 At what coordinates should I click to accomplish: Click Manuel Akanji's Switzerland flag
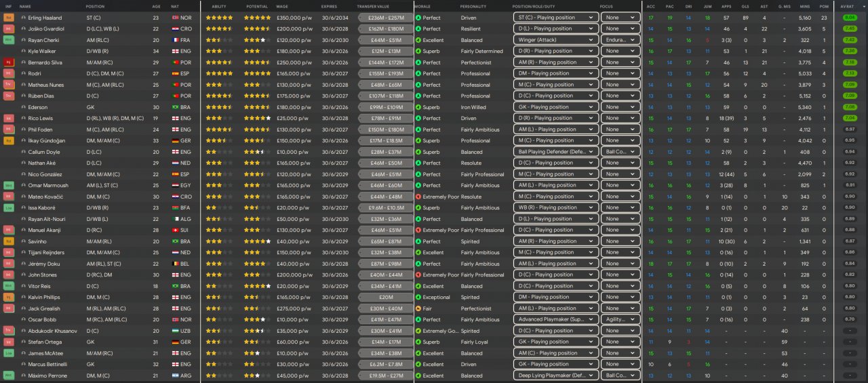coord(176,230)
